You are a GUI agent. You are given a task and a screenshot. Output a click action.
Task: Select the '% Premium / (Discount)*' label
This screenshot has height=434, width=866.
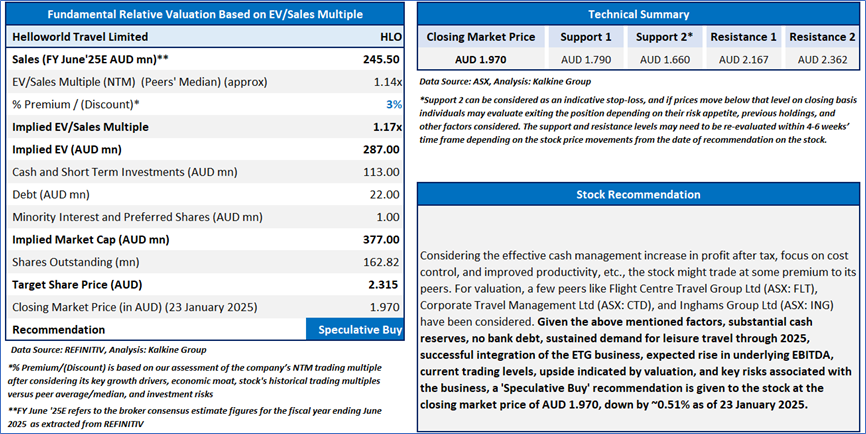pos(76,104)
